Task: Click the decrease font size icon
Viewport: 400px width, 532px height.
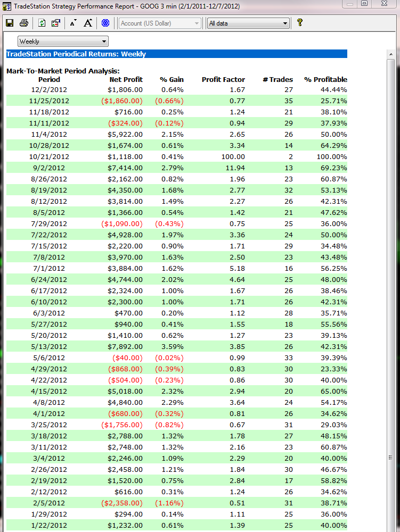Action: pos(73,23)
